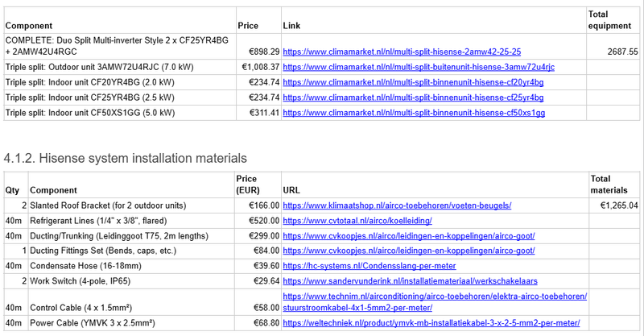This screenshot has width=644, height=336.
Task: Select the 2687.55 total equipment cell
Action: [x=614, y=51]
